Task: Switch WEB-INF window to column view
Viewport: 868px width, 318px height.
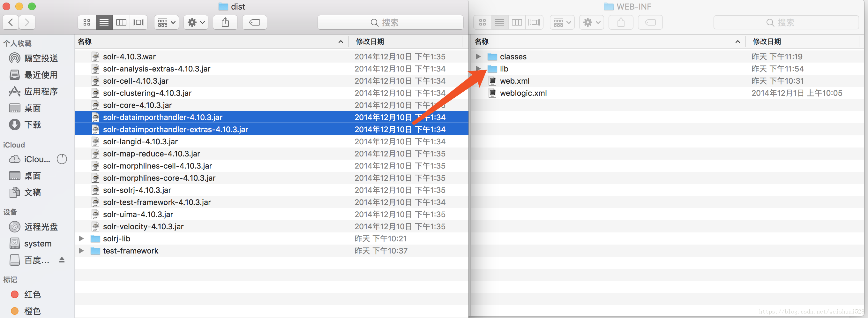Action: [x=517, y=23]
